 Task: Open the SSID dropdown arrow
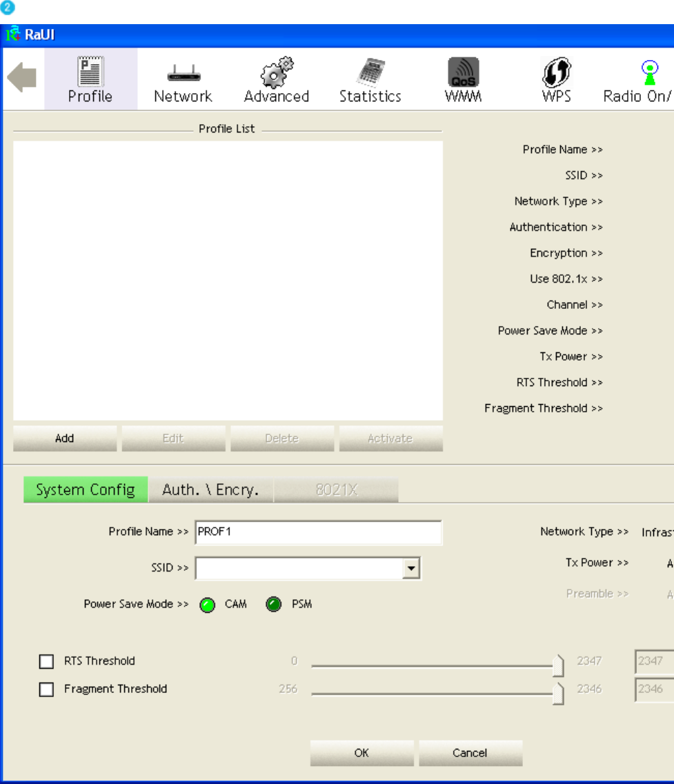(410, 568)
